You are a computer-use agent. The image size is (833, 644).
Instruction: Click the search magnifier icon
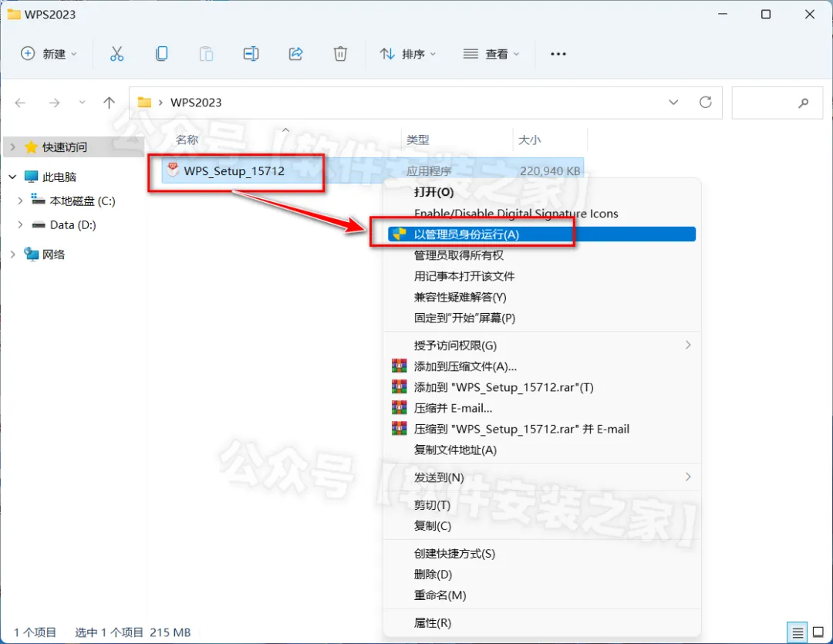click(x=803, y=103)
